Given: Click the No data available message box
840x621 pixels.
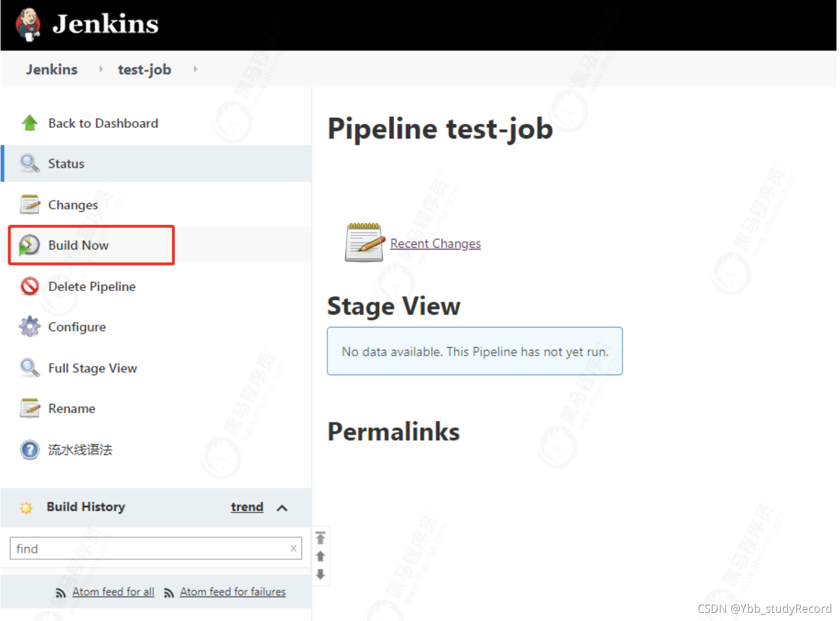Looking at the screenshot, I should (x=475, y=351).
